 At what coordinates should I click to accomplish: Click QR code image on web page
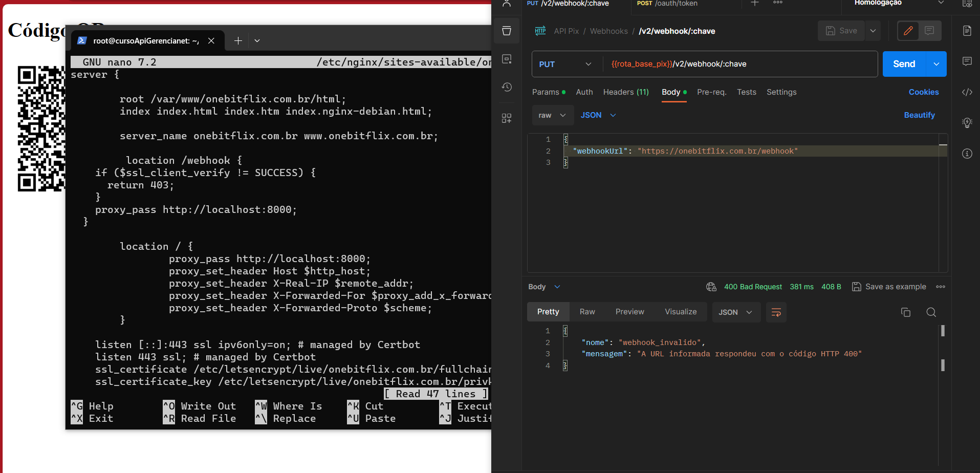pyautogui.click(x=41, y=128)
